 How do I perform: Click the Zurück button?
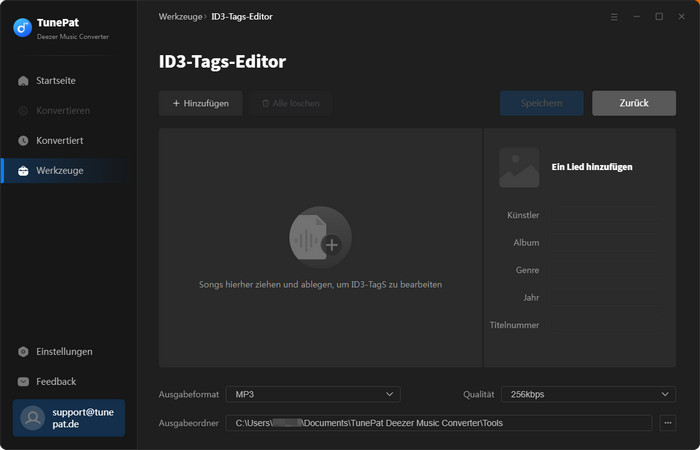pyautogui.click(x=634, y=103)
